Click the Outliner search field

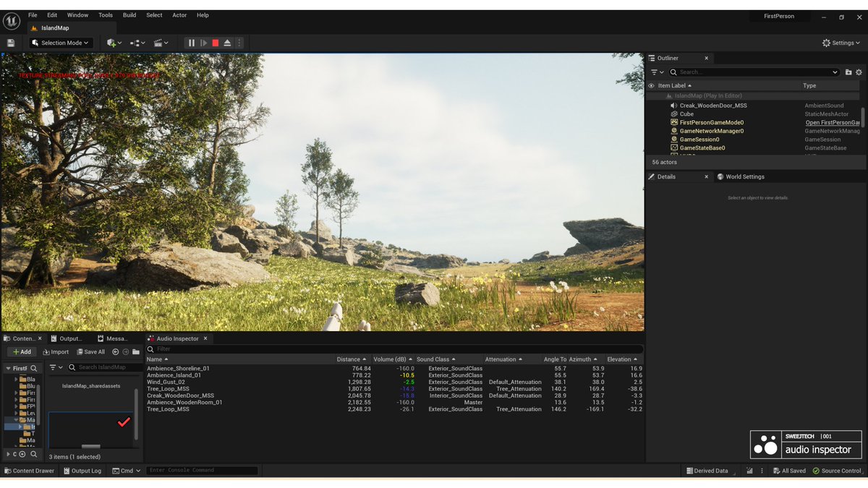753,72
